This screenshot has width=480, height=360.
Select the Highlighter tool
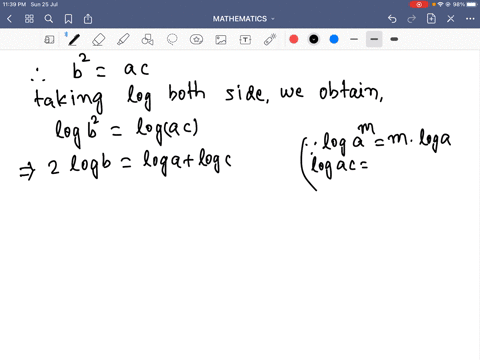click(123, 40)
